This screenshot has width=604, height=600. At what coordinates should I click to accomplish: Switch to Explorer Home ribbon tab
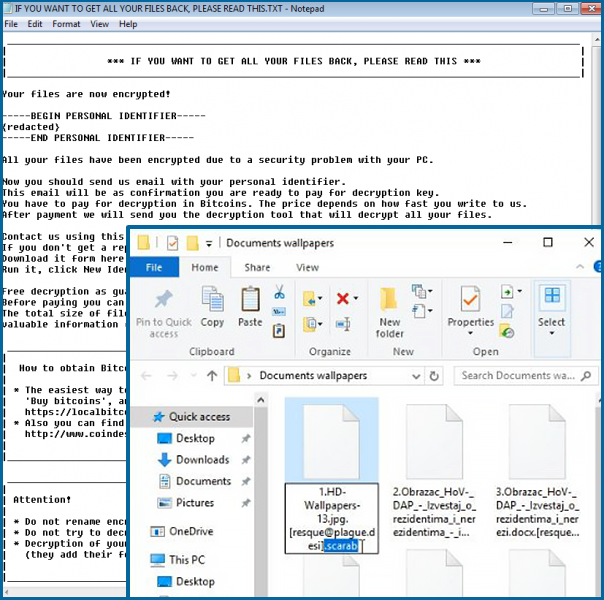pos(205,267)
